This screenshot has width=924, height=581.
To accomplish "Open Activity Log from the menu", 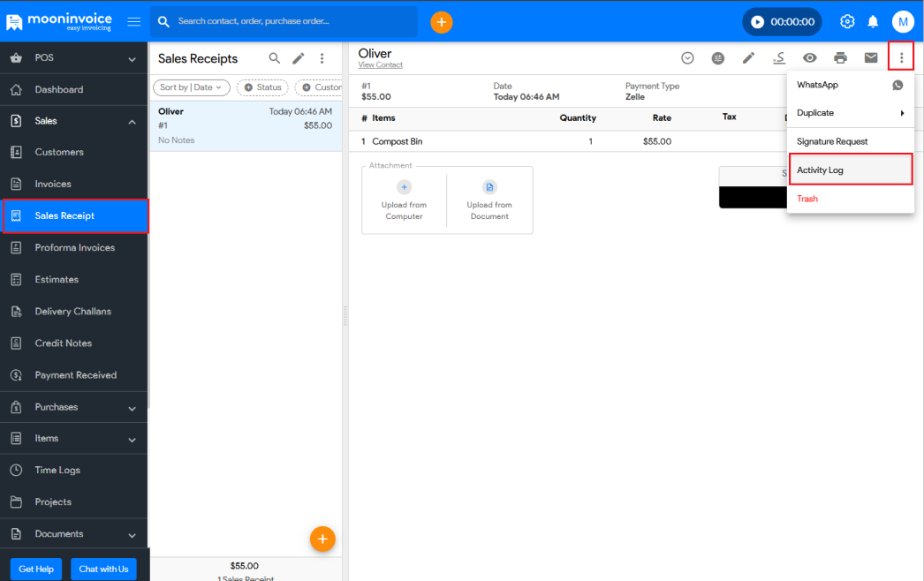I will click(x=851, y=170).
